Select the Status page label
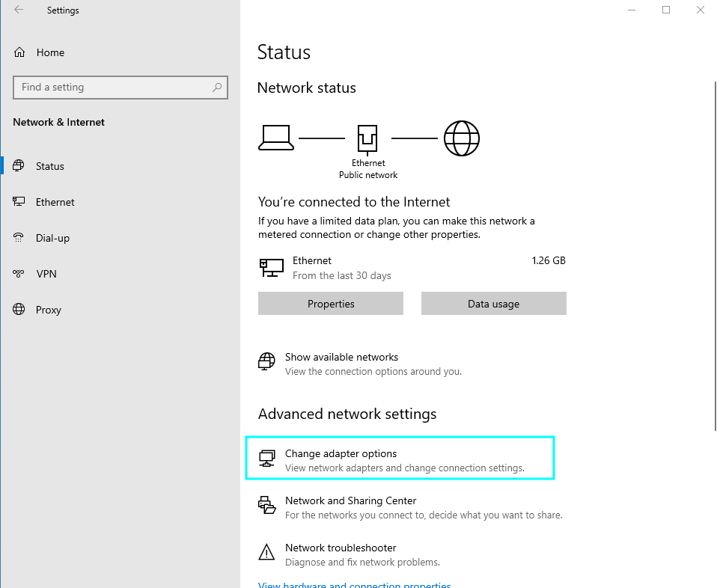Screen dimensions: 717x588 (x=50, y=166)
